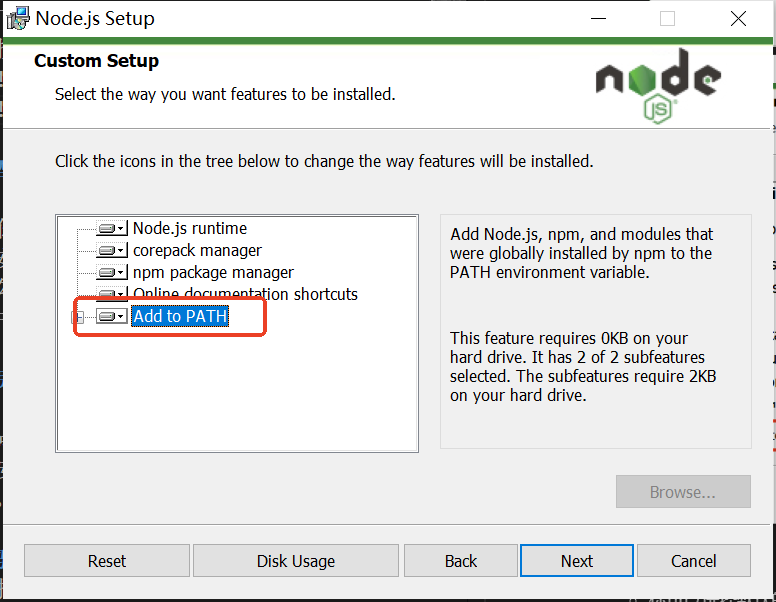Proceed with the Next button
776x602 pixels.
577,561
